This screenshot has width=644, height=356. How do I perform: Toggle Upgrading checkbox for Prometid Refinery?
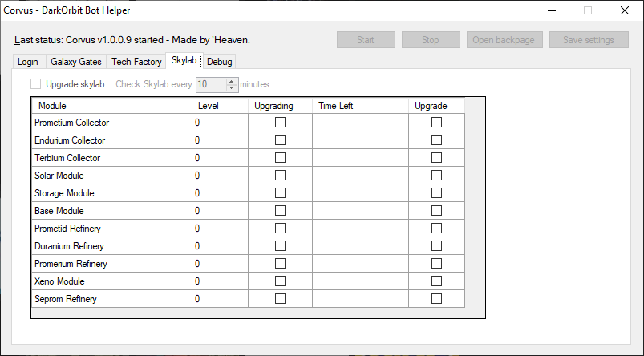280,229
